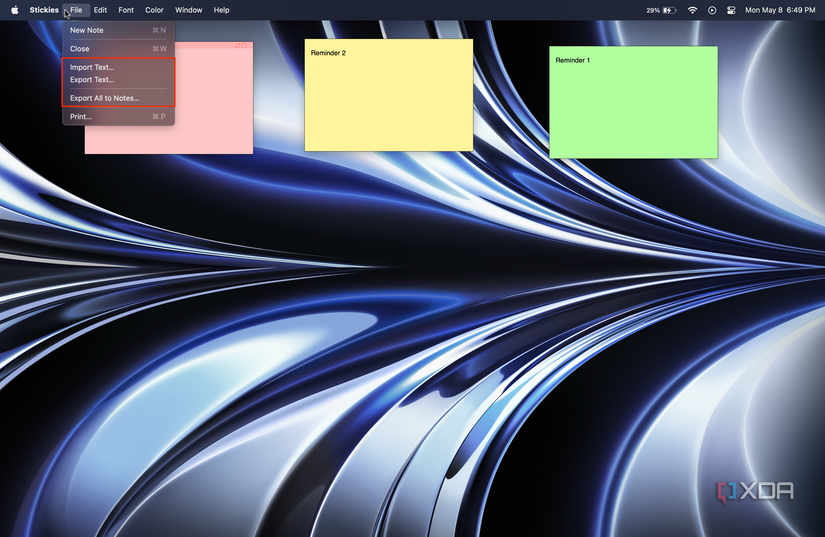
Task: Select Export All to Notes…
Action: coord(118,98)
